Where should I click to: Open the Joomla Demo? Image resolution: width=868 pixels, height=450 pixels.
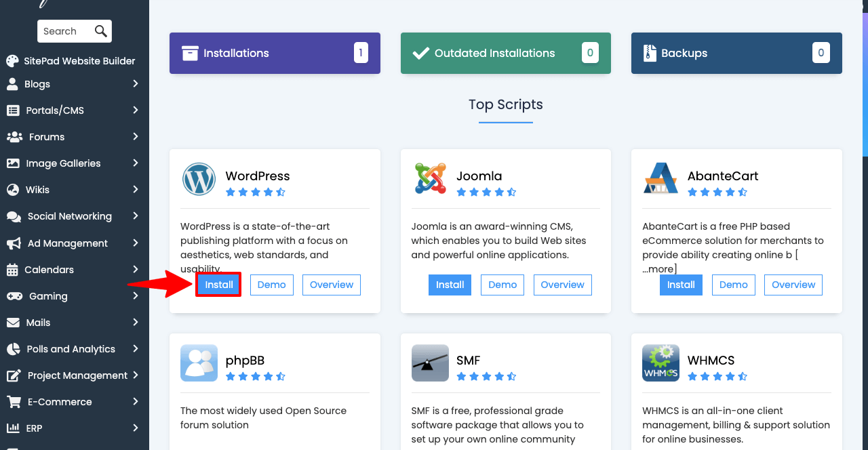tap(502, 285)
